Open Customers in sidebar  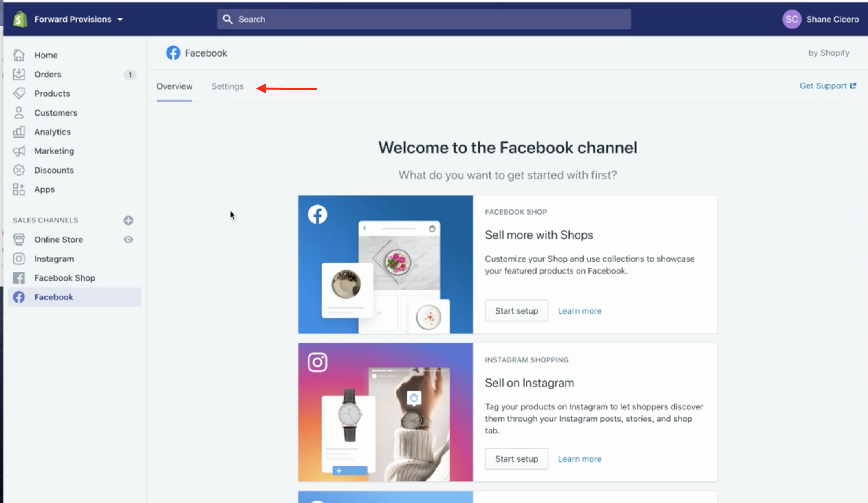click(55, 113)
